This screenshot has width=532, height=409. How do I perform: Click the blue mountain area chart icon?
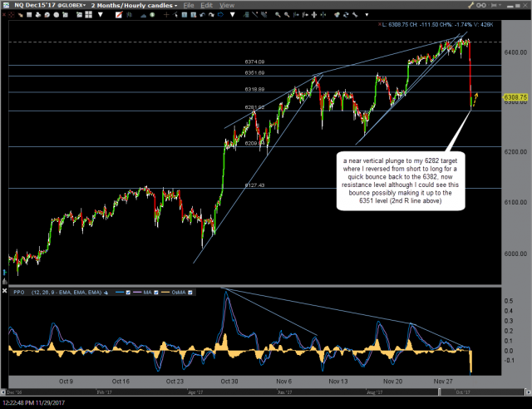click(144, 15)
